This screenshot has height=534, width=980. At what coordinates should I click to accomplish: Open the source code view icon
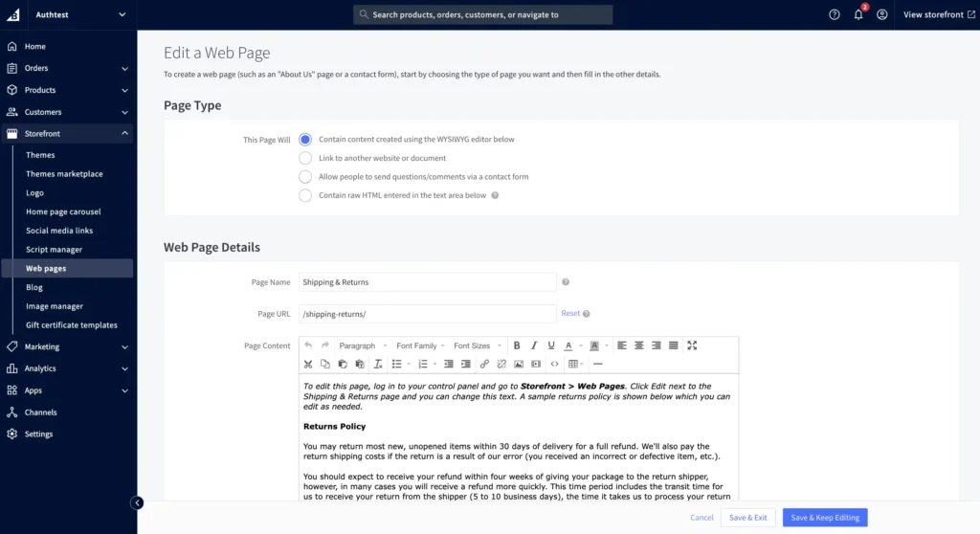(554, 364)
